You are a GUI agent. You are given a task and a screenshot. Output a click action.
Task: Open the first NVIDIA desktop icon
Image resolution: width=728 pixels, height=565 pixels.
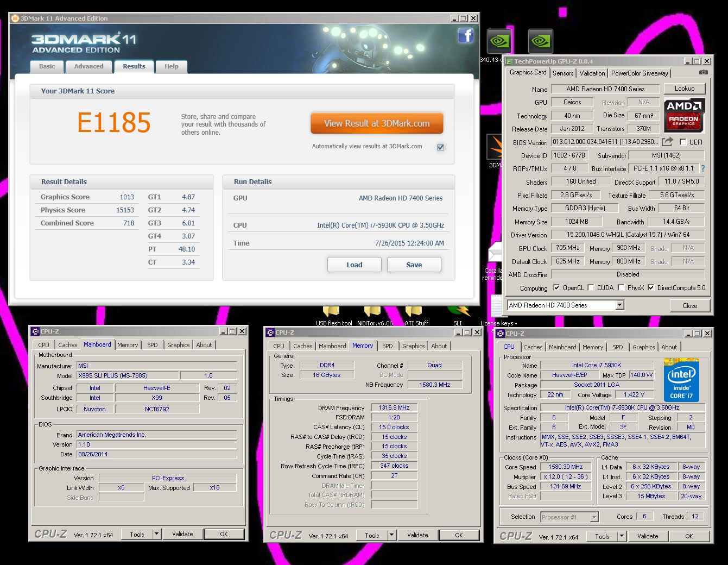[x=499, y=41]
